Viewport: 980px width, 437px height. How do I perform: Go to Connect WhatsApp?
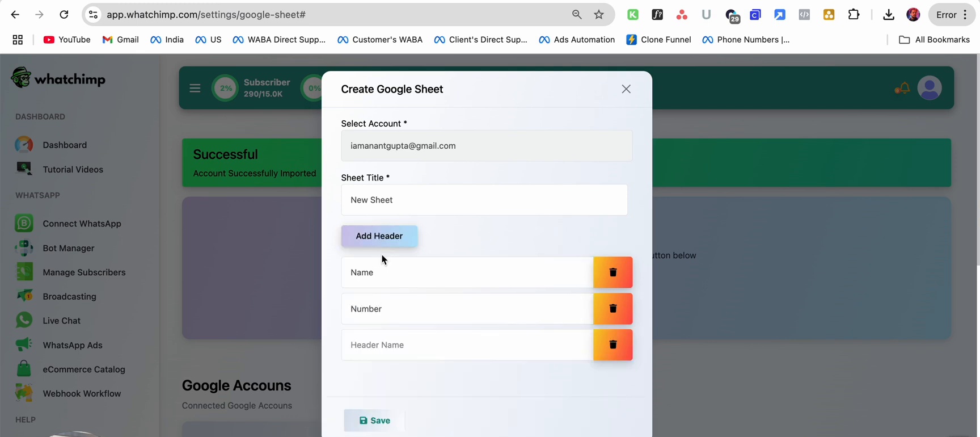pyautogui.click(x=82, y=224)
